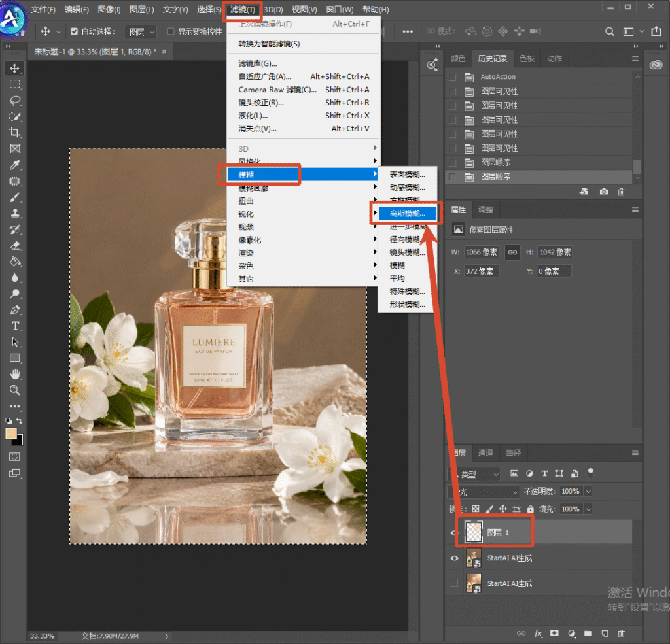Select the Clone Stamp tool

coord(15,213)
